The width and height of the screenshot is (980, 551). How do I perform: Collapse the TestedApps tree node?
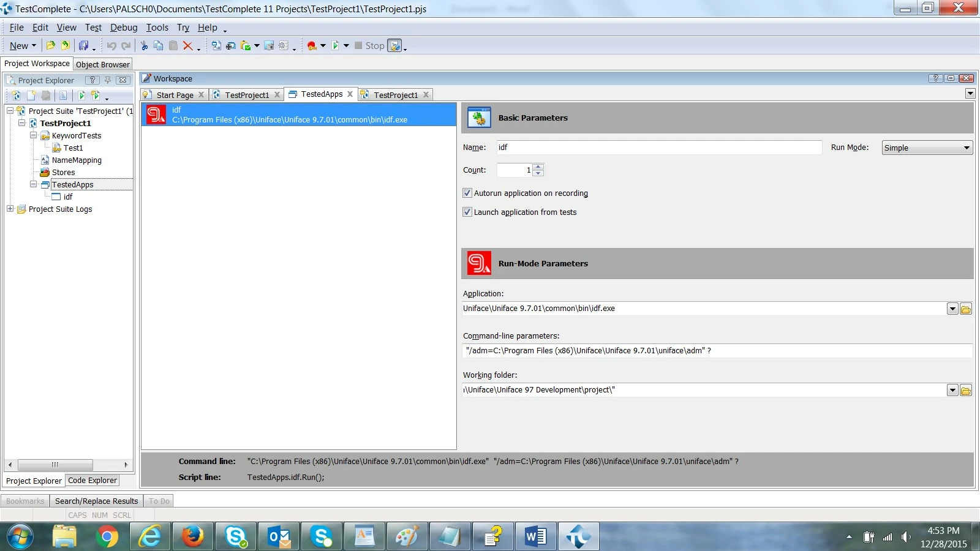coord(34,184)
